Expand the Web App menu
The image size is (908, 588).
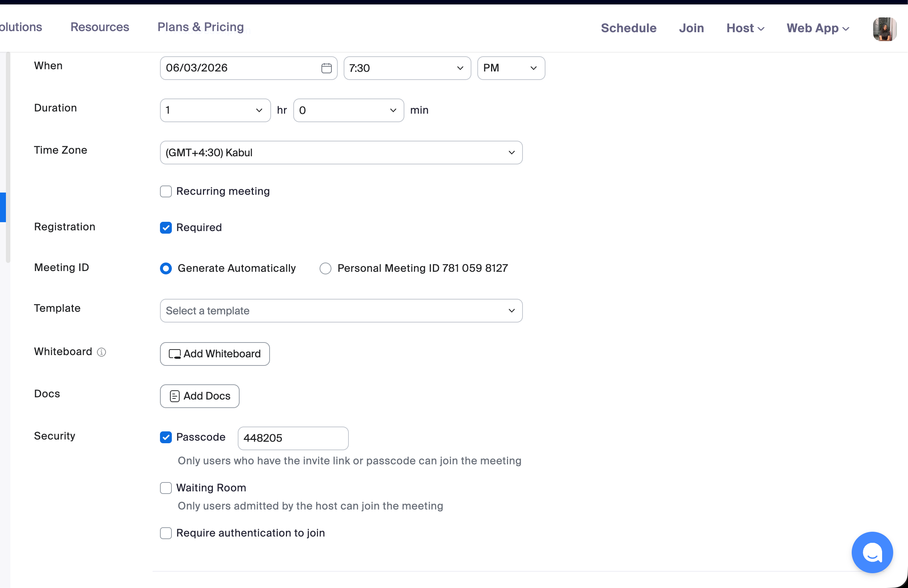[x=818, y=28]
